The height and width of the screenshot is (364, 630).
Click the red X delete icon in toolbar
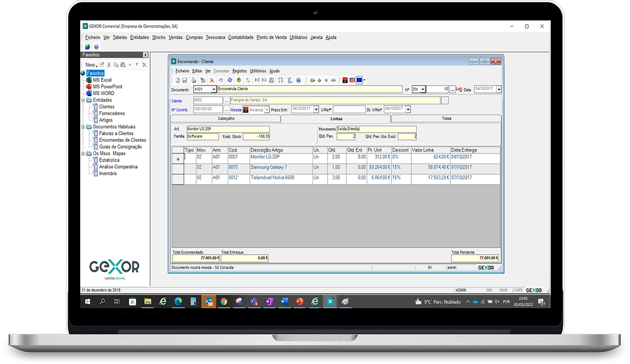[212, 80]
